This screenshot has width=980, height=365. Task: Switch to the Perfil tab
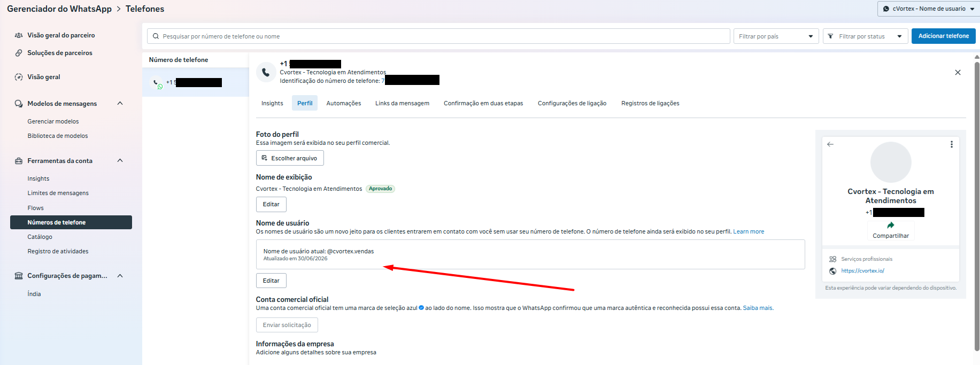305,103
